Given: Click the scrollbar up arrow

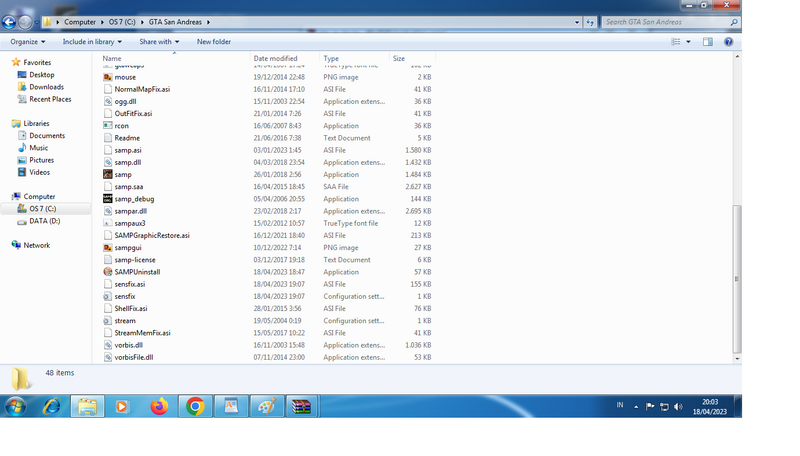Looking at the screenshot, I should pyautogui.click(x=737, y=56).
